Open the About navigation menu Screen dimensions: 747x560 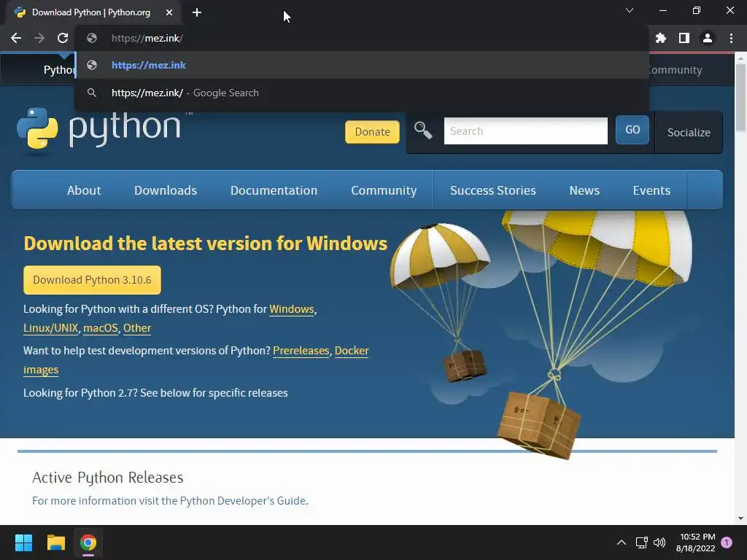[84, 190]
